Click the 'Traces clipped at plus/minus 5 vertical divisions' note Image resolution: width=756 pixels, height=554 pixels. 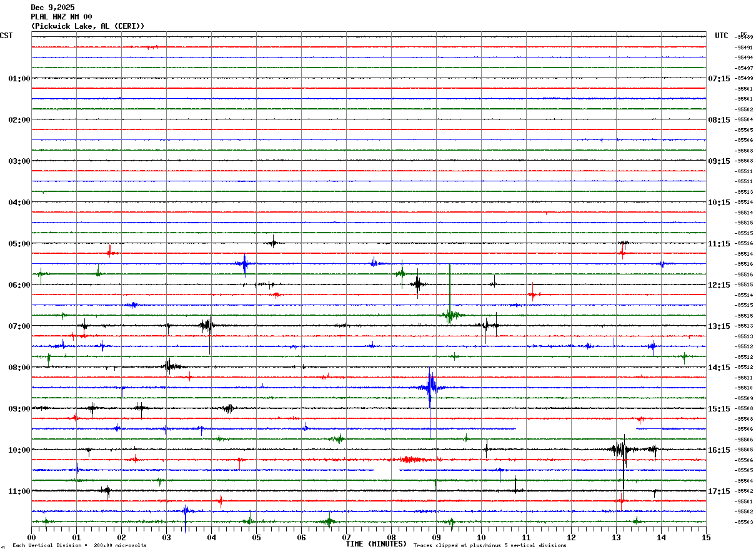pyautogui.click(x=490, y=546)
